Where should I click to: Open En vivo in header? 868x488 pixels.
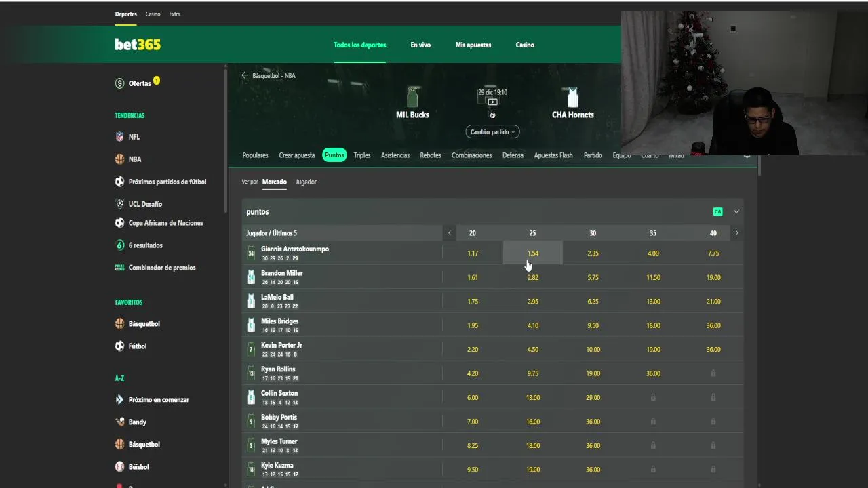pyautogui.click(x=420, y=45)
